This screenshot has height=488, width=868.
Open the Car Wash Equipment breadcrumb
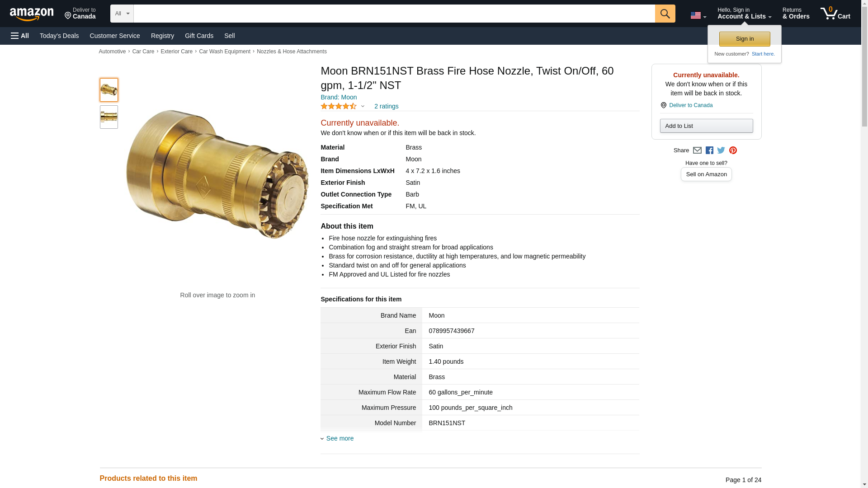point(225,52)
